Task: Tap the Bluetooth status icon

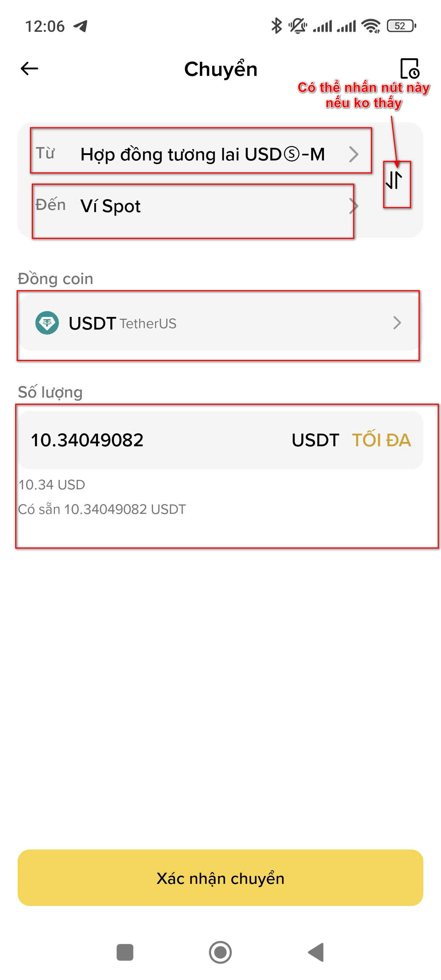Action: [x=276, y=26]
